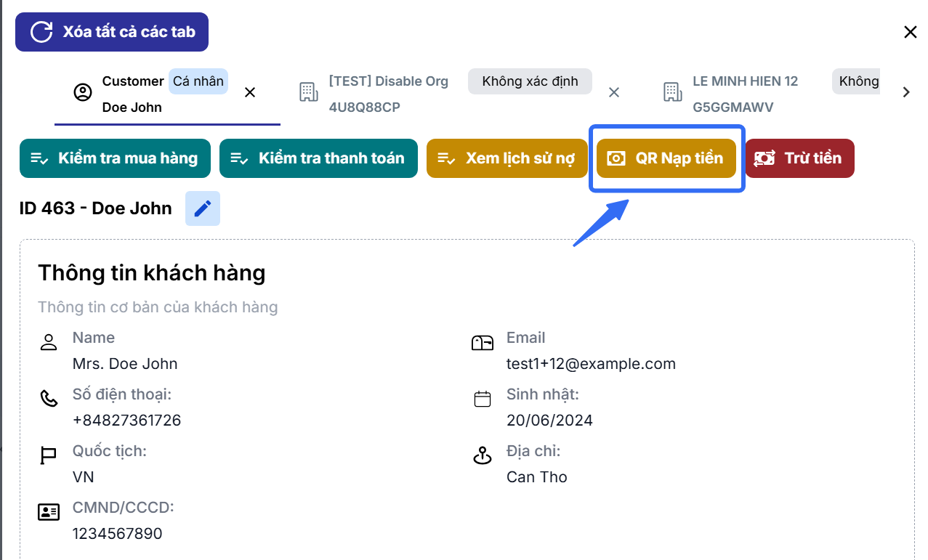Click the phone number +84827361726
Image resolution: width=928 pixels, height=560 pixels.
coord(126,421)
